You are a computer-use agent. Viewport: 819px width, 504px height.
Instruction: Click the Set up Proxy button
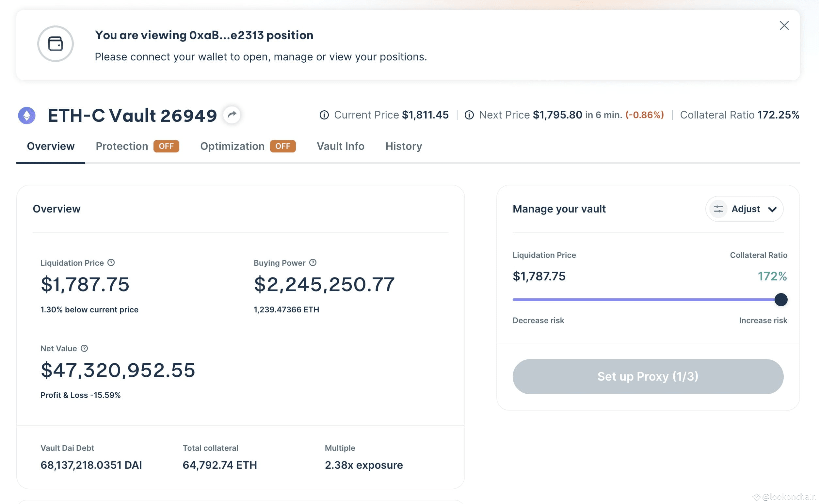pyautogui.click(x=648, y=376)
